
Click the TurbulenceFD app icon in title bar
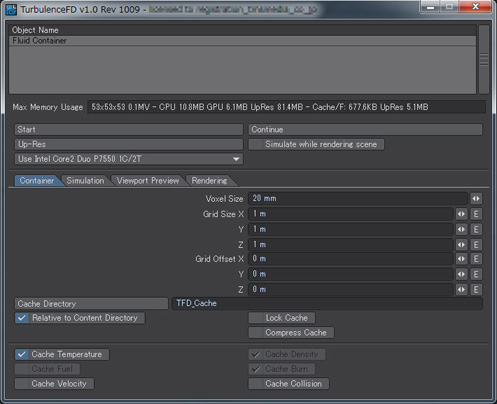11,9
